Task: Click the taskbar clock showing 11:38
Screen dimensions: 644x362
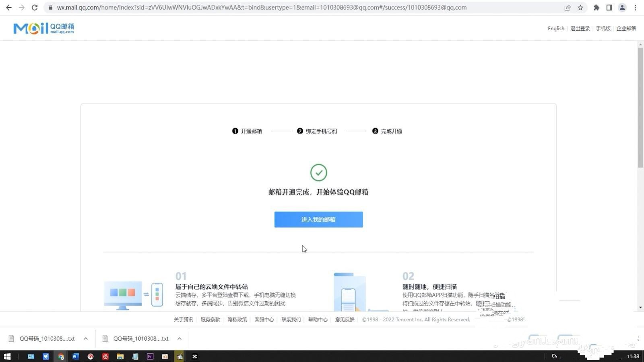Action: tap(633, 356)
